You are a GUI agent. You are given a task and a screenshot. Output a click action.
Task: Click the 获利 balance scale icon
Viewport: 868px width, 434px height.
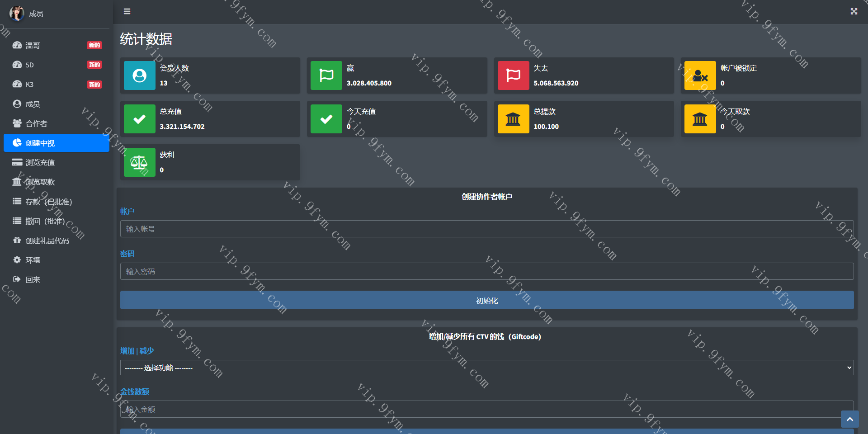[x=139, y=162]
